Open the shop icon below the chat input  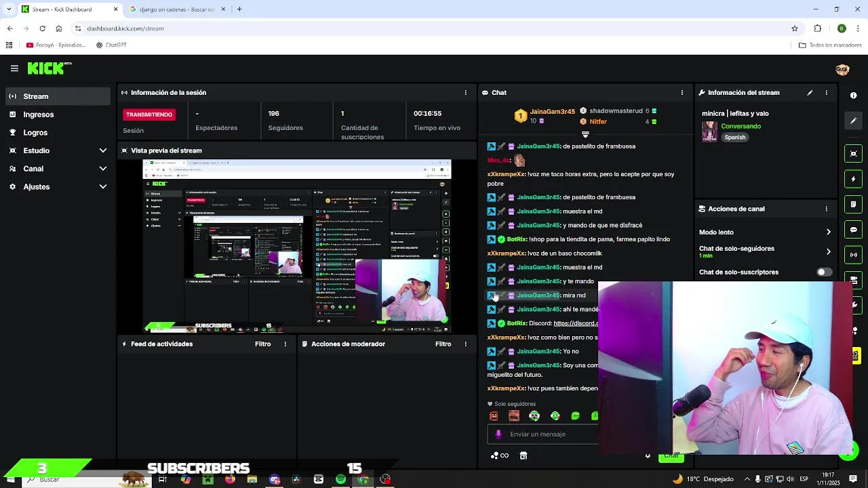point(524,455)
